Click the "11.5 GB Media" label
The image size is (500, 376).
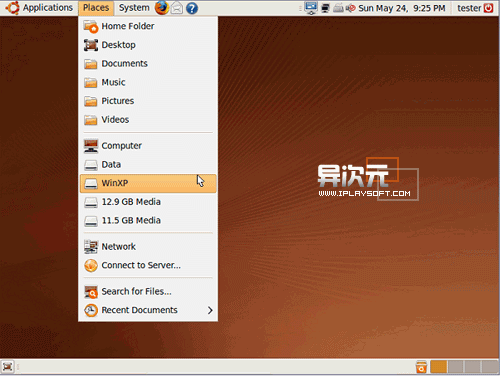pos(131,221)
